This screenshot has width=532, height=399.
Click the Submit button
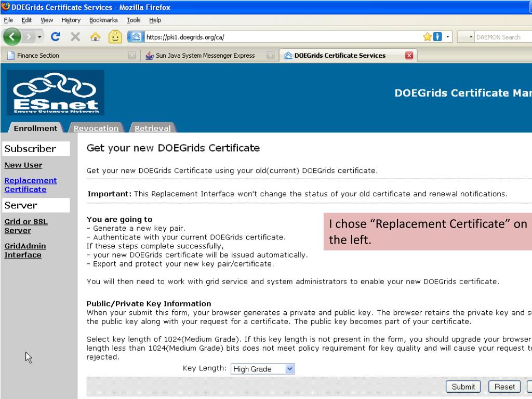coord(463,387)
